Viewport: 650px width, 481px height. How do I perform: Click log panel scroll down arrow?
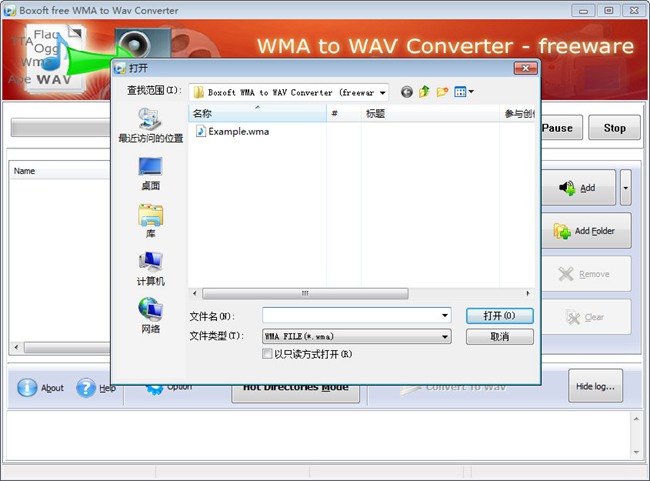(x=636, y=452)
